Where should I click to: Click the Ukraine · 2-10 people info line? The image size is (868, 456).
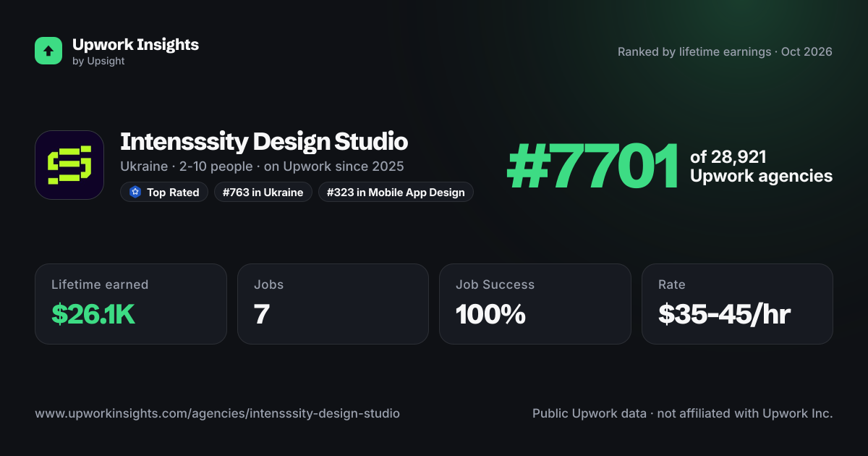pyautogui.click(x=262, y=166)
